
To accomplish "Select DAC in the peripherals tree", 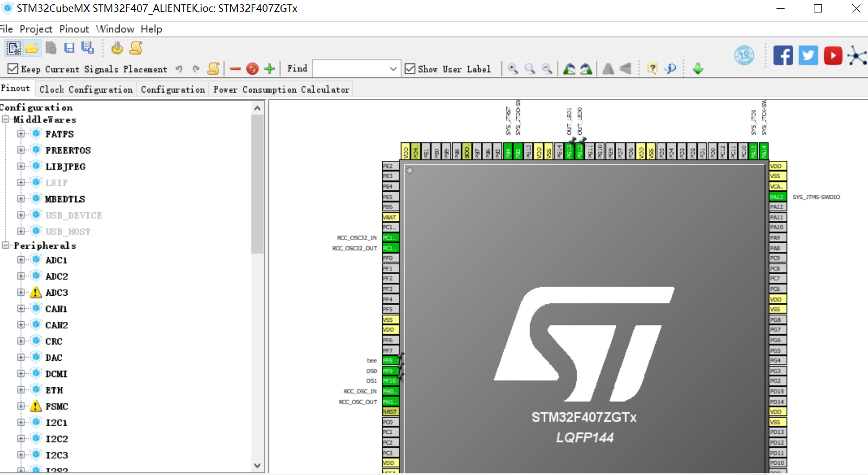I will [54, 357].
